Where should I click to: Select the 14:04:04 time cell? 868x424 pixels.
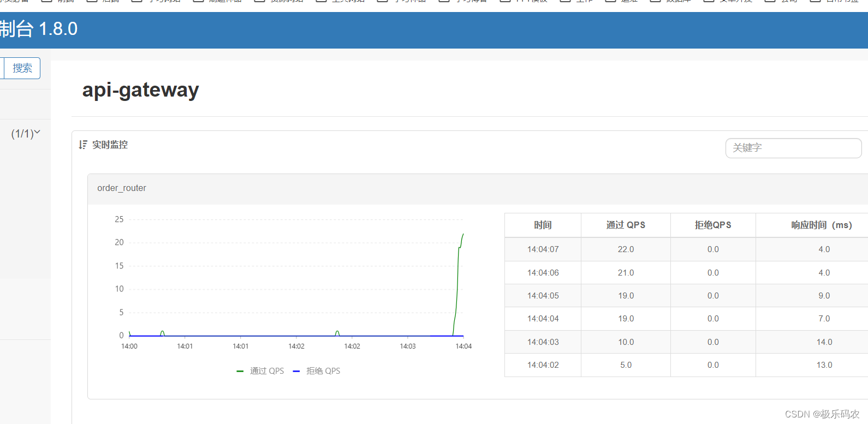[543, 319]
